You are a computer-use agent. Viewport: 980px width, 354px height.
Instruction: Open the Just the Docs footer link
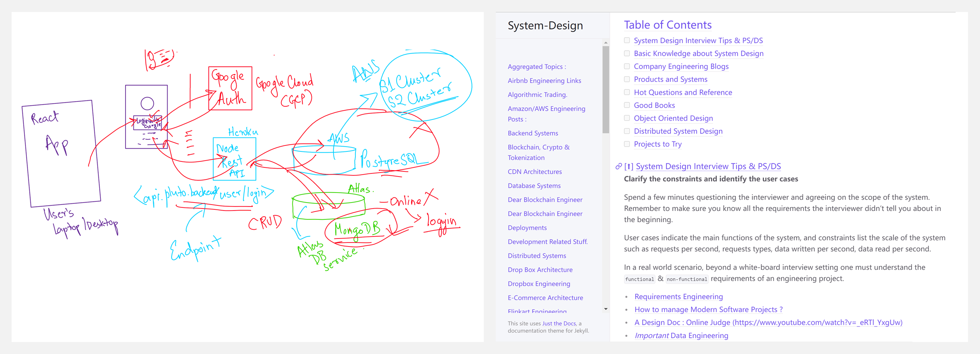point(559,324)
